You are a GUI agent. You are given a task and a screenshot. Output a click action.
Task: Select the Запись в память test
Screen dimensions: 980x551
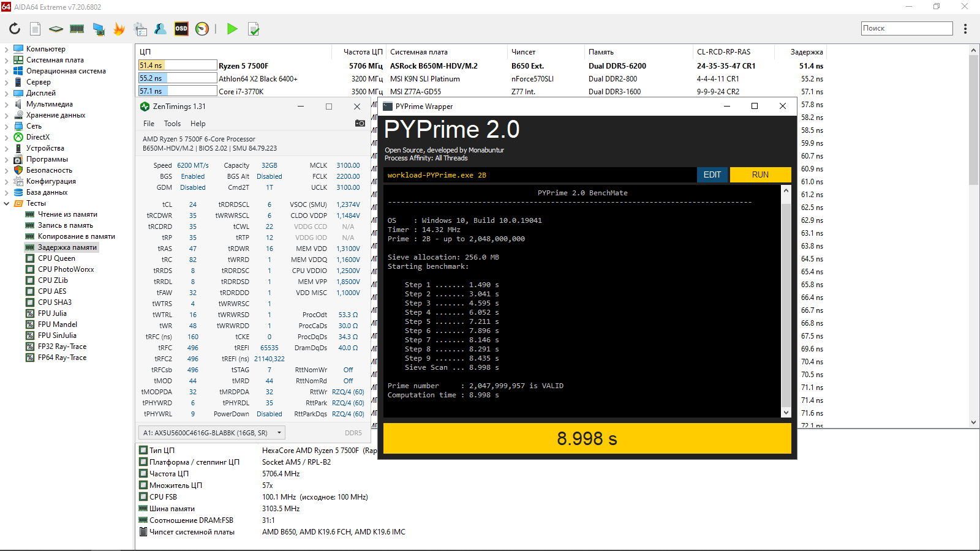(x=66, y=225)
